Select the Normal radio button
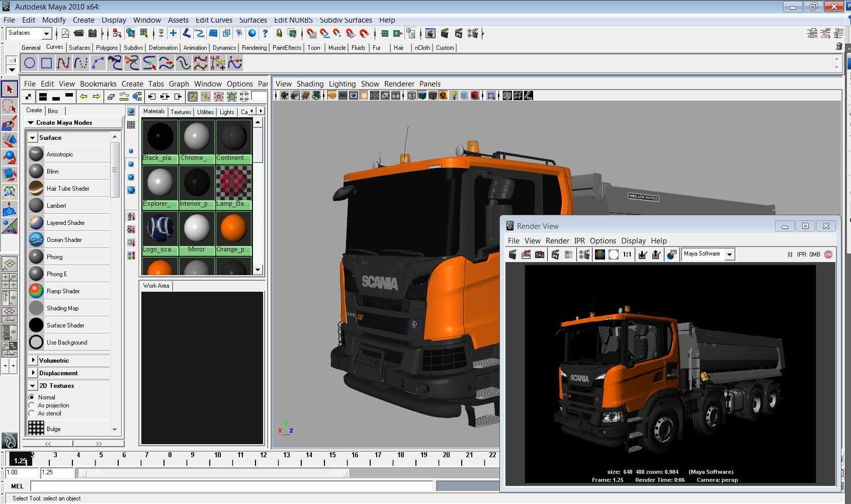Image resolution: width=851 pixels, height=504 pixels. 32,397
